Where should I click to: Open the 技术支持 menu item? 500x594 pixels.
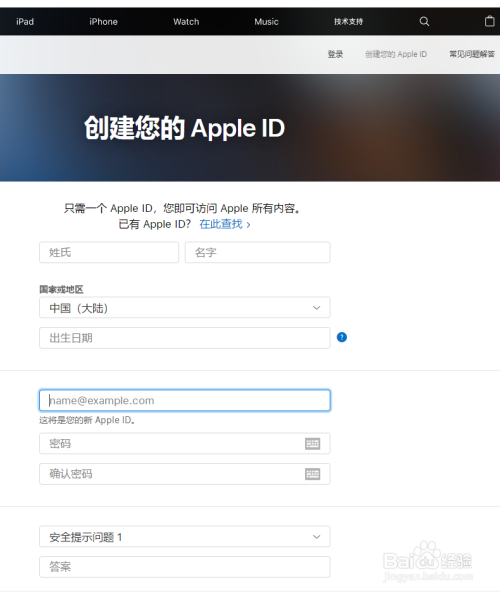[348, 22]
